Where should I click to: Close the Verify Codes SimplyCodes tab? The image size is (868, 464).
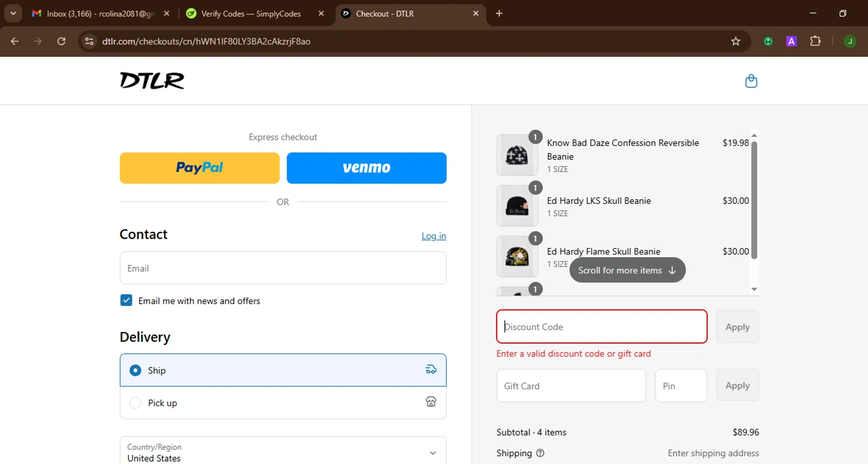click(322, 13)
